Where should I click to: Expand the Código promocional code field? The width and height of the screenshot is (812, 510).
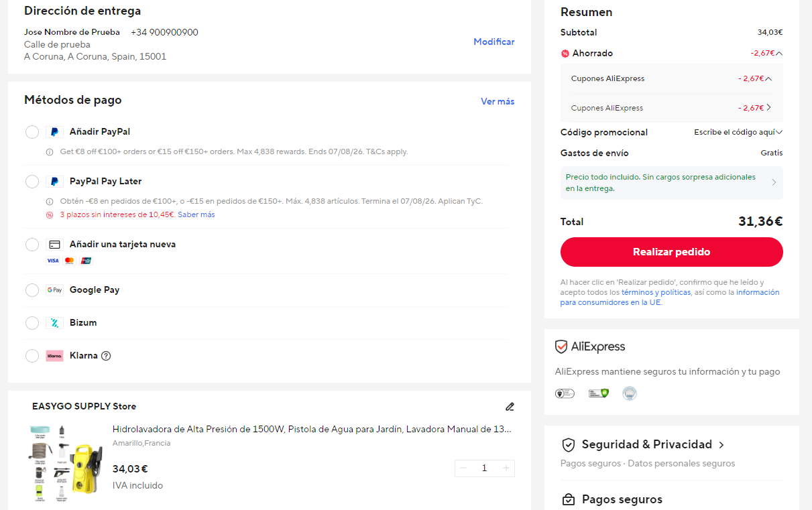coord(738,133)
